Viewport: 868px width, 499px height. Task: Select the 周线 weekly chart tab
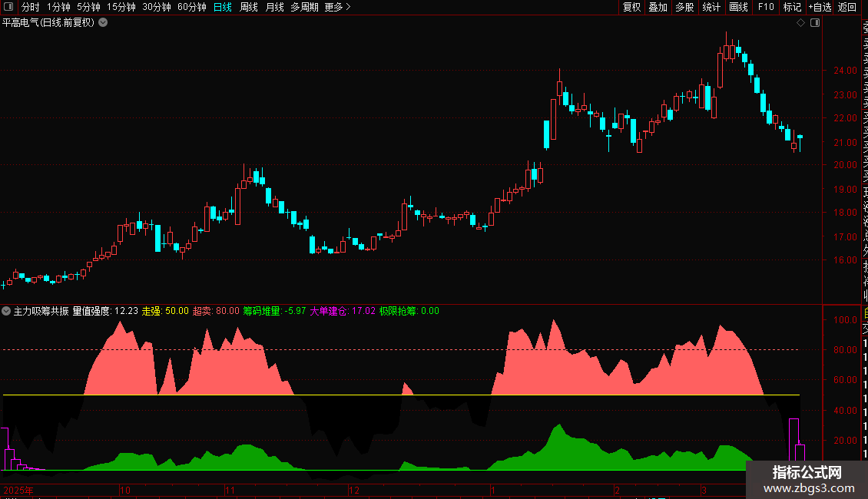pyautogui.click(x=249, y=7)
